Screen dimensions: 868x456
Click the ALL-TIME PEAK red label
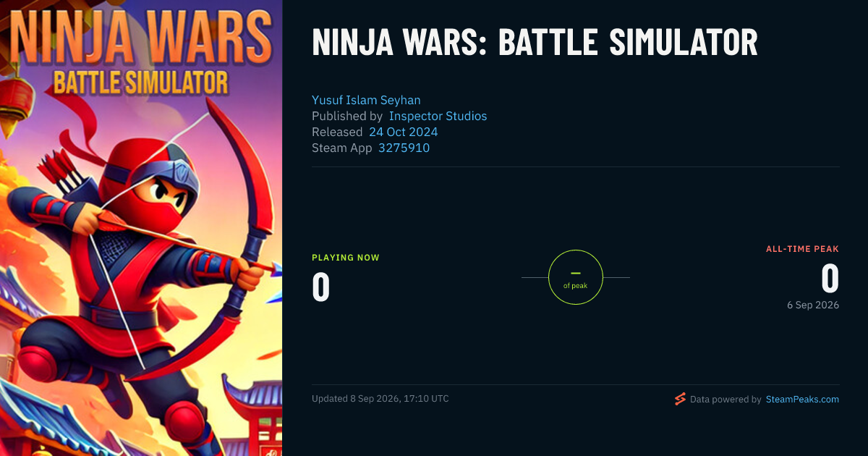pyautogui.click(x=803, y=249)
